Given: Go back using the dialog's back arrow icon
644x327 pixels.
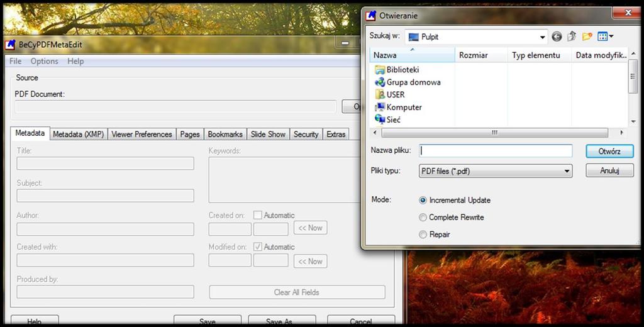Looking at the screenshot, I should click(557, 37).
